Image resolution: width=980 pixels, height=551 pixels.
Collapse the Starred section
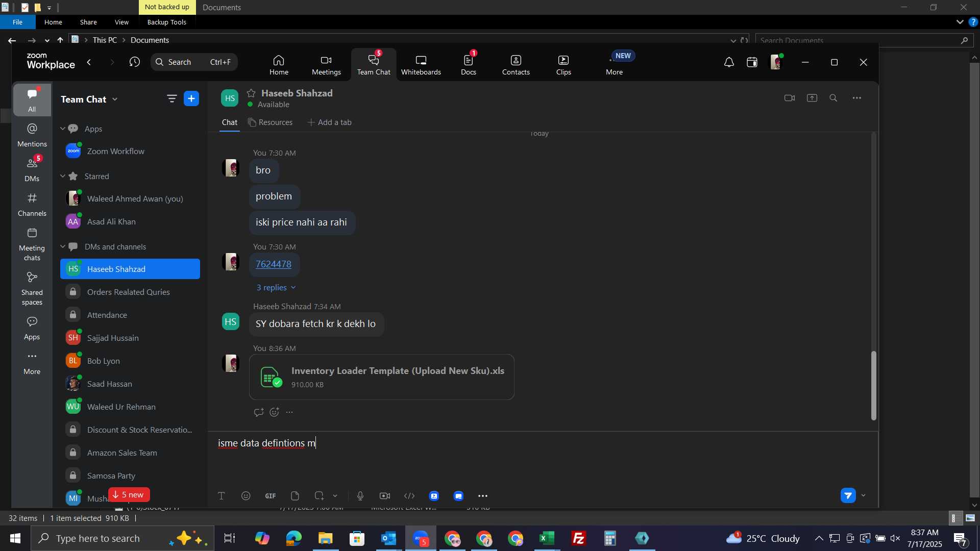(63, 177)
